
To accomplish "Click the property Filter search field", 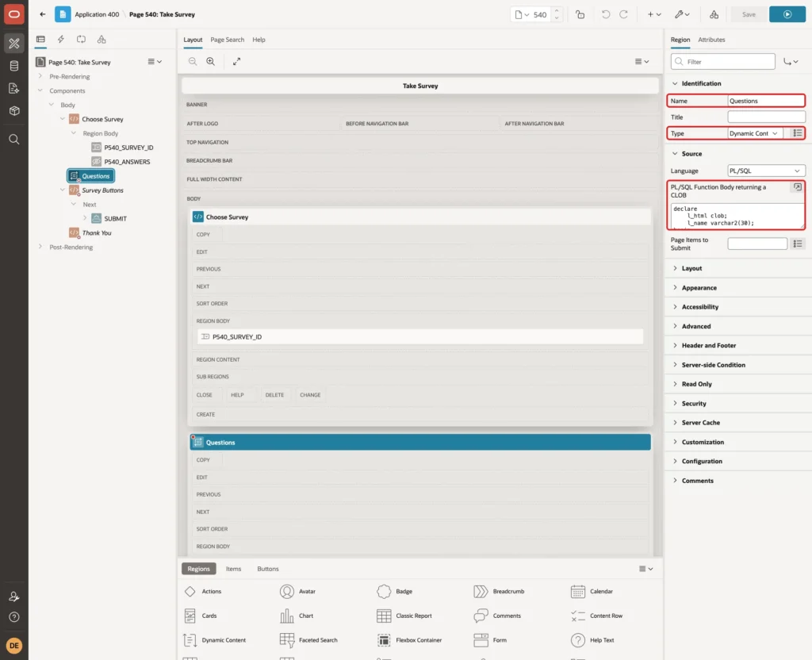I will point(722,62).
